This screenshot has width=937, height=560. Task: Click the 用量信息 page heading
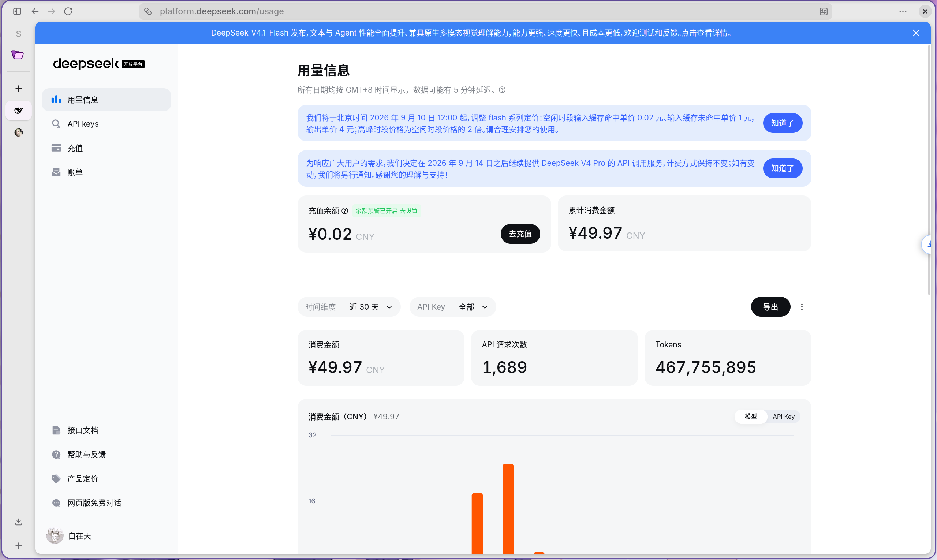click(x=324, y=71)
